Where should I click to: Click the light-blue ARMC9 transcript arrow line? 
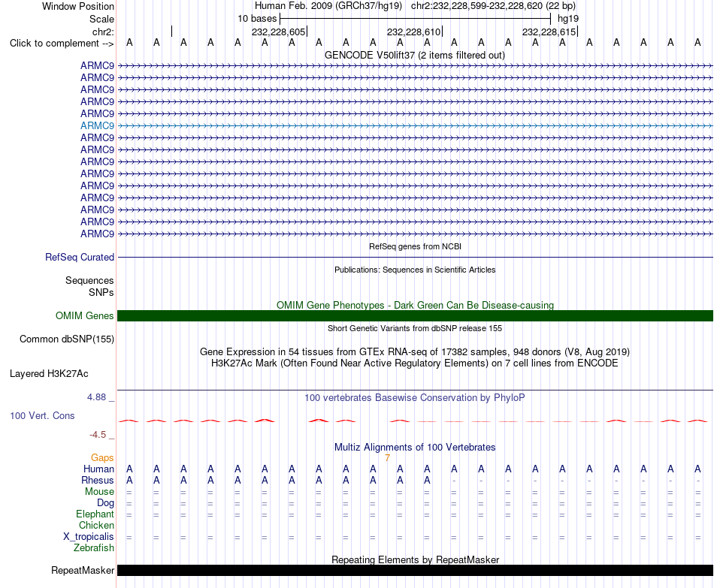pyautogui.click(x=416, y=125)
